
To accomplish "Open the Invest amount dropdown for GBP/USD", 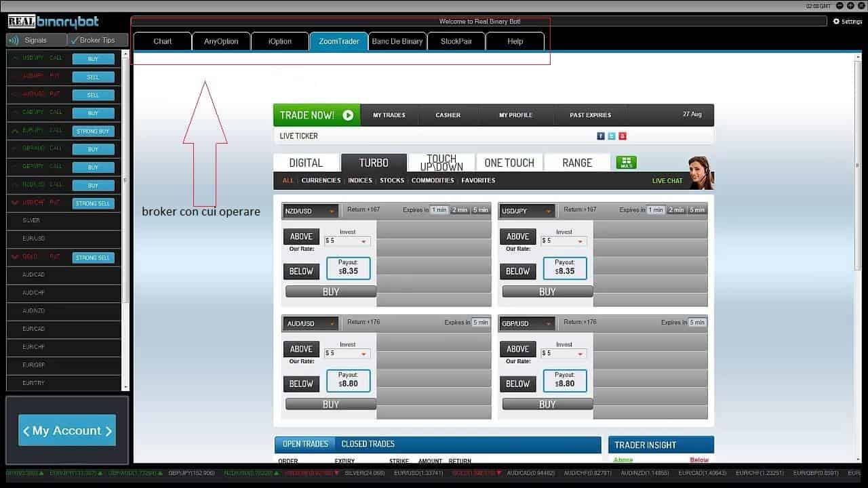I will click(564, 353).
